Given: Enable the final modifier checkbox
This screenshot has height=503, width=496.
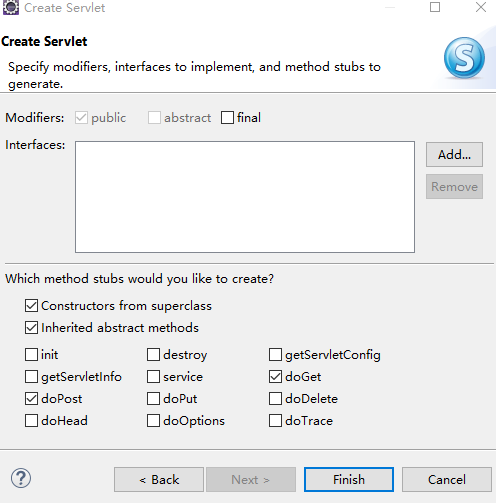Looking at the screenshot, I should pyautogui.click(x=227, y=118).
